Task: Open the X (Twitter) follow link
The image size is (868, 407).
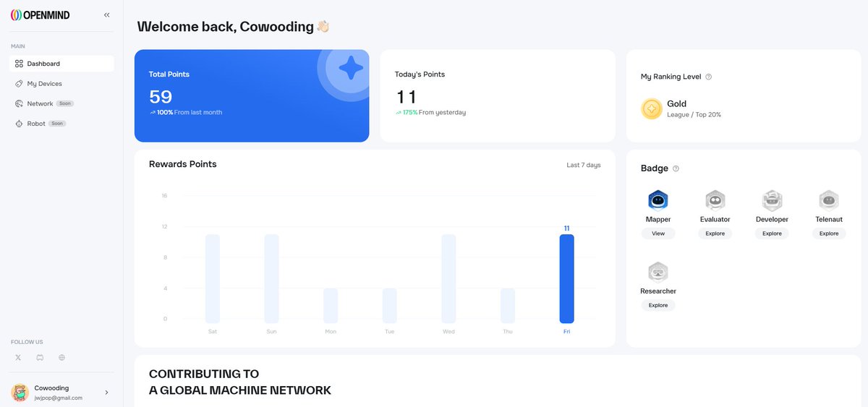Action: point(18,357)
